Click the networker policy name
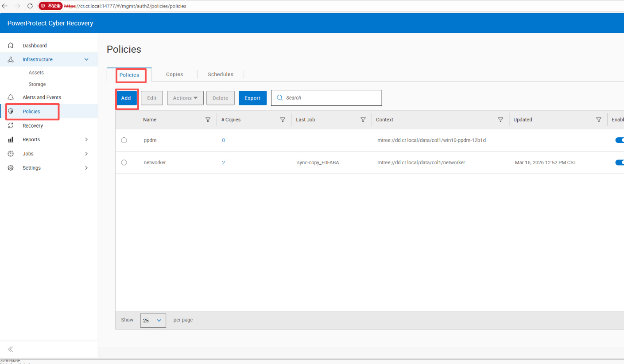This screenshot has height=364, width=624. pos(155,163)
